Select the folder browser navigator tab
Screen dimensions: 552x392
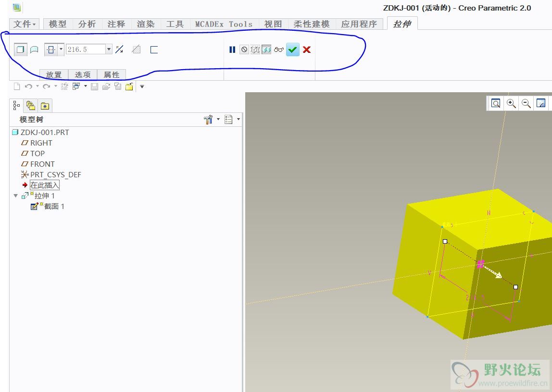[x=31, y=106]
